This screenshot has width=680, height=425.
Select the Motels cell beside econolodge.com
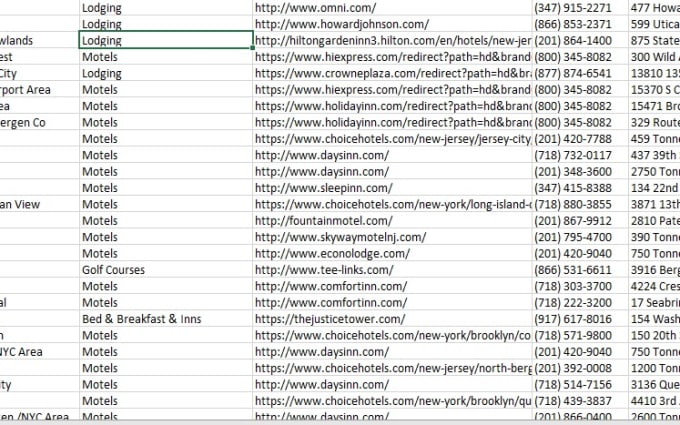(x=166, y=253)
